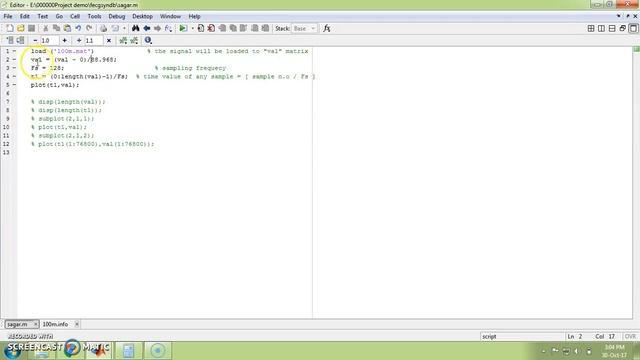The height and width of the screenshot is (360, 640).
Task: Show hidden system tray icons arrow
Action: coord(543,351)
